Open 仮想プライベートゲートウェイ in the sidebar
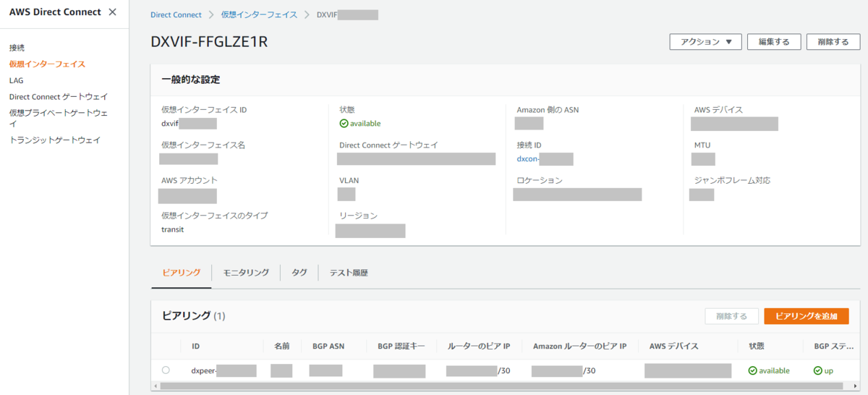The height and width of the screenshot is (395, 868). tap(59, 118)
